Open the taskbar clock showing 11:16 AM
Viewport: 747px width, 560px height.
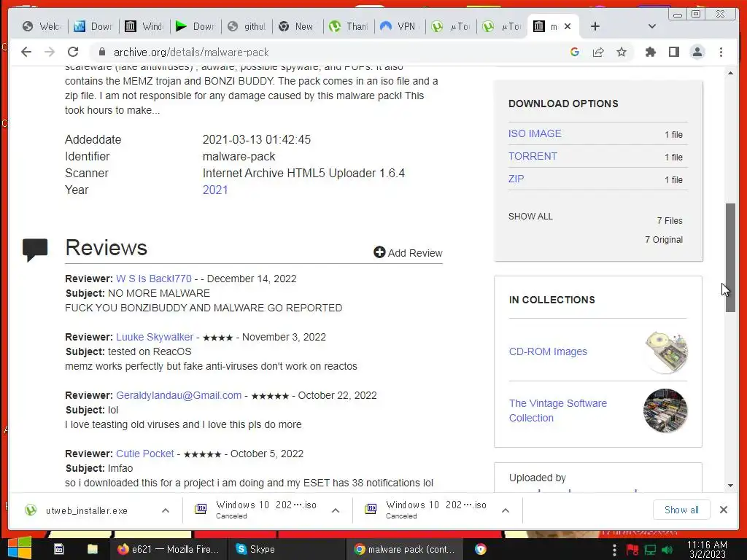[x=707, y=549]
